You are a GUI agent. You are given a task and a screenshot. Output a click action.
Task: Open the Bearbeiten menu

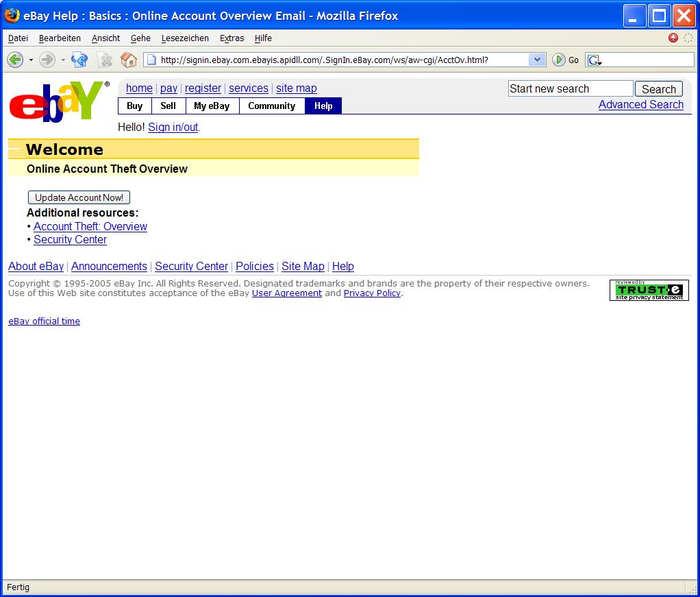[x=60, y=38]
